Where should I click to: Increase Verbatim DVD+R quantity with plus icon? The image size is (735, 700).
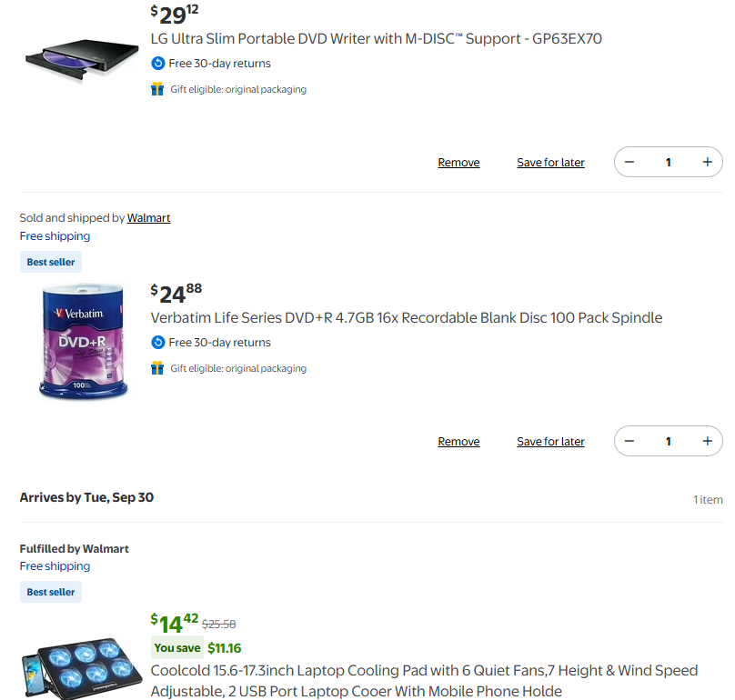pyautogui.click(x=707, y=441)
